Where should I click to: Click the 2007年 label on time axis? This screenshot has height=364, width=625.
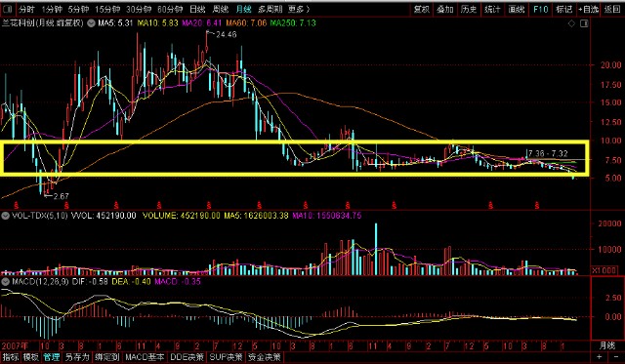pos(15,345)
